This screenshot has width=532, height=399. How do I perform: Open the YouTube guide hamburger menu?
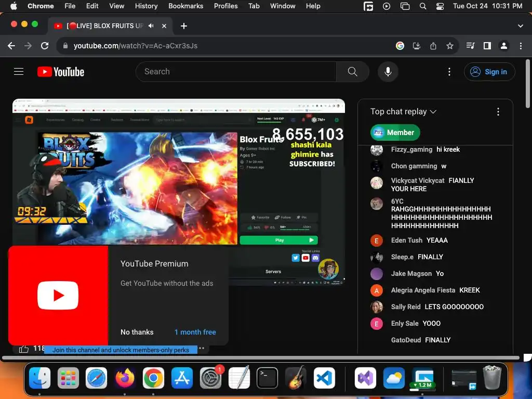pyautogui.click(x=19, y=72)
